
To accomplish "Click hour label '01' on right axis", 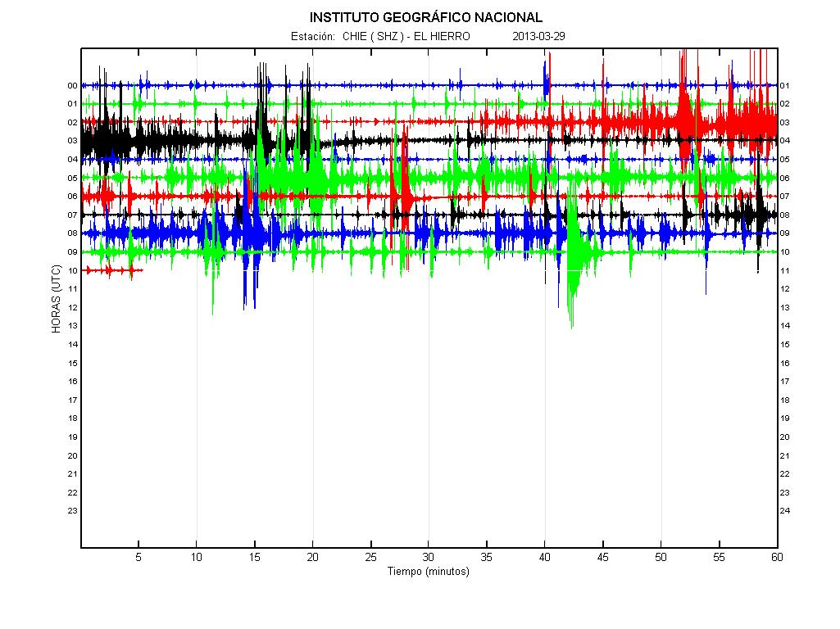I will pos(785,86).
